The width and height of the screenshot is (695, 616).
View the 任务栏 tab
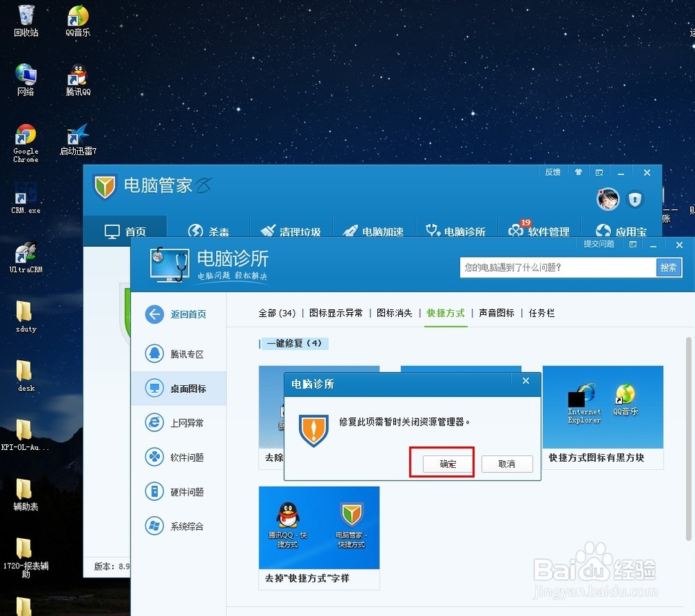pyautogui.click(x=541, y=313)
